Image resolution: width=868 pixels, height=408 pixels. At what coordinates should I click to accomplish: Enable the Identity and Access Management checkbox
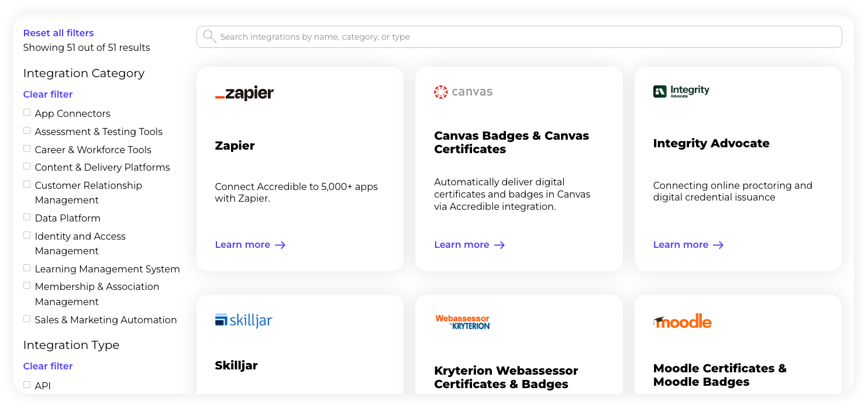point(27,235)
